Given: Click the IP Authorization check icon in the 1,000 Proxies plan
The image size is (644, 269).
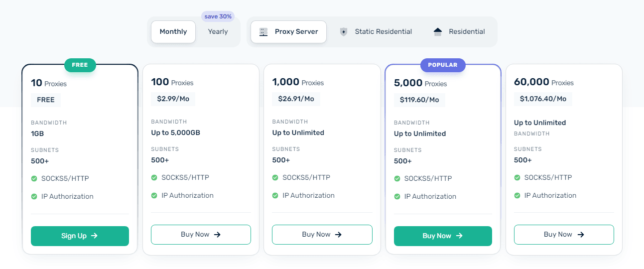Looking at the screenshot, I should [x=275, y=196].
